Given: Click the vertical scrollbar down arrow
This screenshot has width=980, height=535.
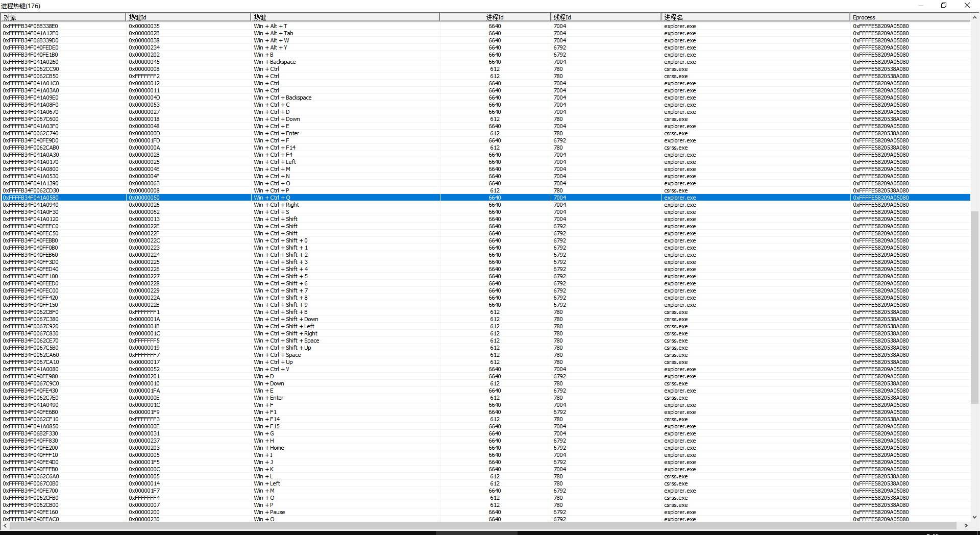Looking at the screenshot, I should point(974,517).
